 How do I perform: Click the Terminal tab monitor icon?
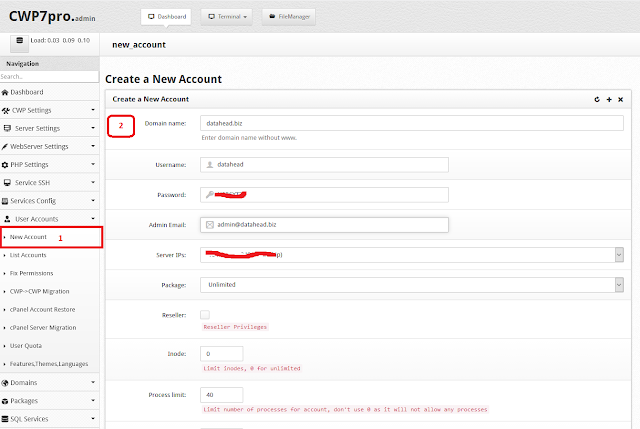(x=211, y=17)
